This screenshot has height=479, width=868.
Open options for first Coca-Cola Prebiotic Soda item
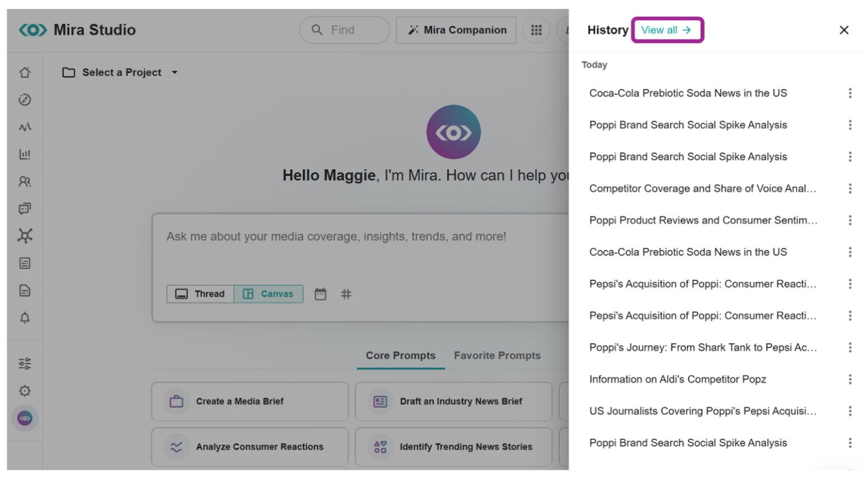(850, 93)
